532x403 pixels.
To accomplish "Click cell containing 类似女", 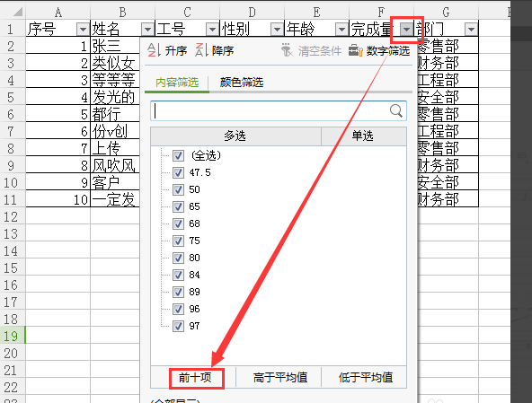I will 115,63.
